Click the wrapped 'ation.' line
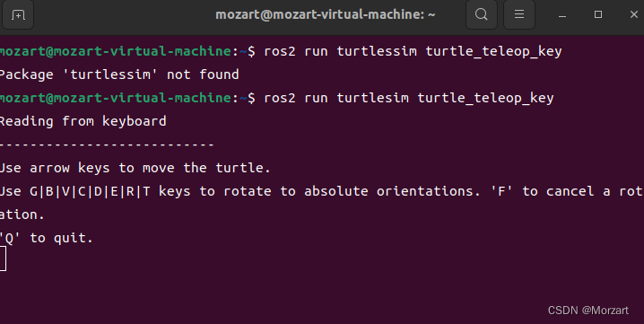The image size is (644, 324). 22,215
